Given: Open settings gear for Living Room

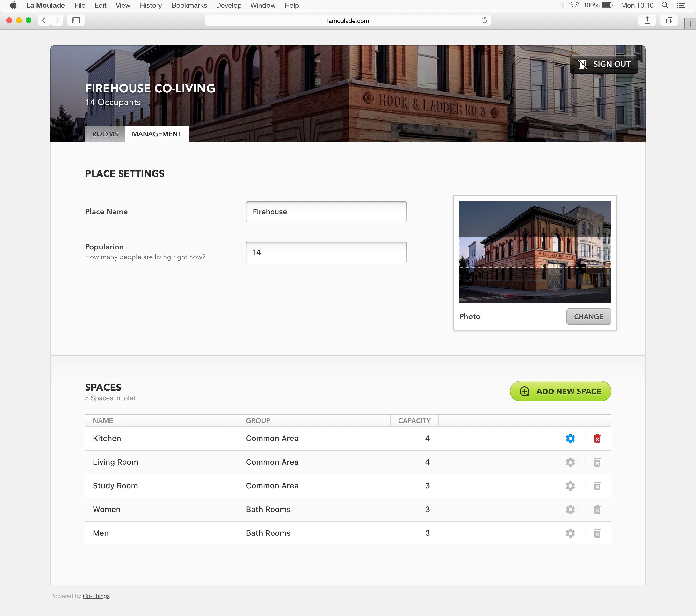Looking at the screenshot, I should (x=570, y=462).
